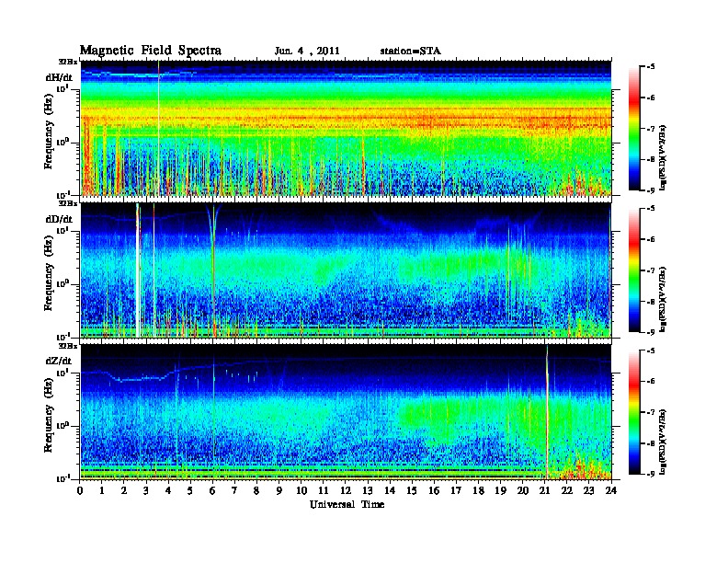Click hour "6" on the time axis
Viewport: 728px width, 563px height.
pyautogui.click(x=212, y=490)
